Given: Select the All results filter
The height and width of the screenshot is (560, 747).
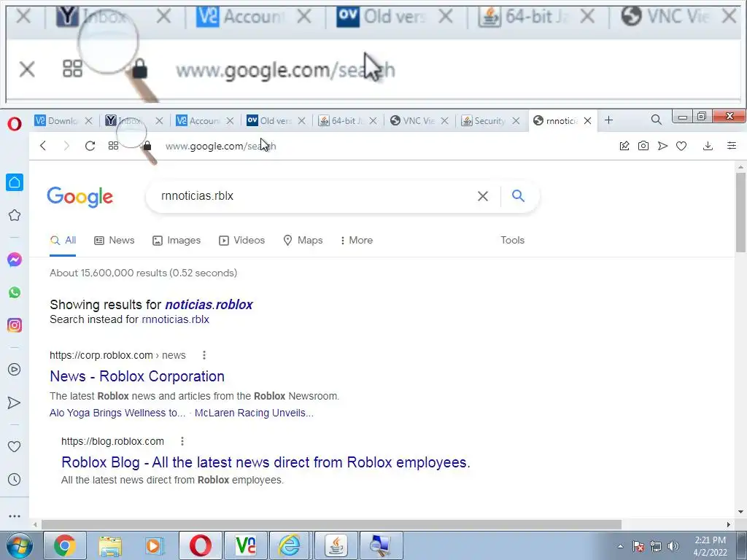Looking at the screenshot, I should click(x=63, y=241).
